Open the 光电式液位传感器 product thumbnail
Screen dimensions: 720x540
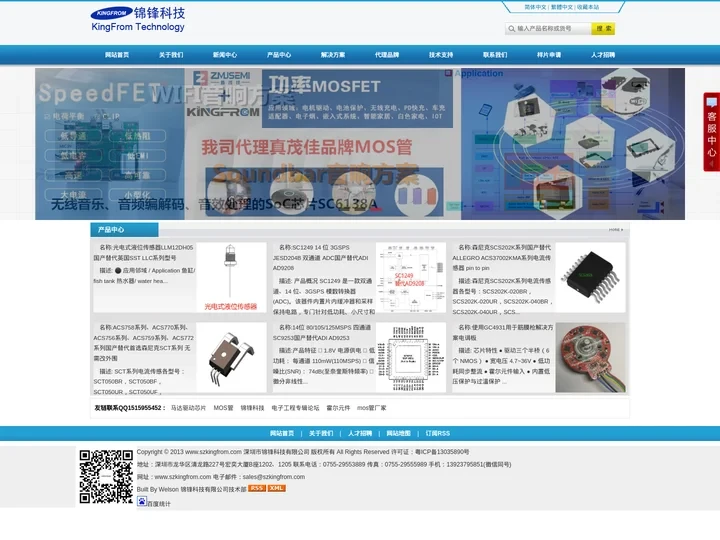(x=231, y=277)
